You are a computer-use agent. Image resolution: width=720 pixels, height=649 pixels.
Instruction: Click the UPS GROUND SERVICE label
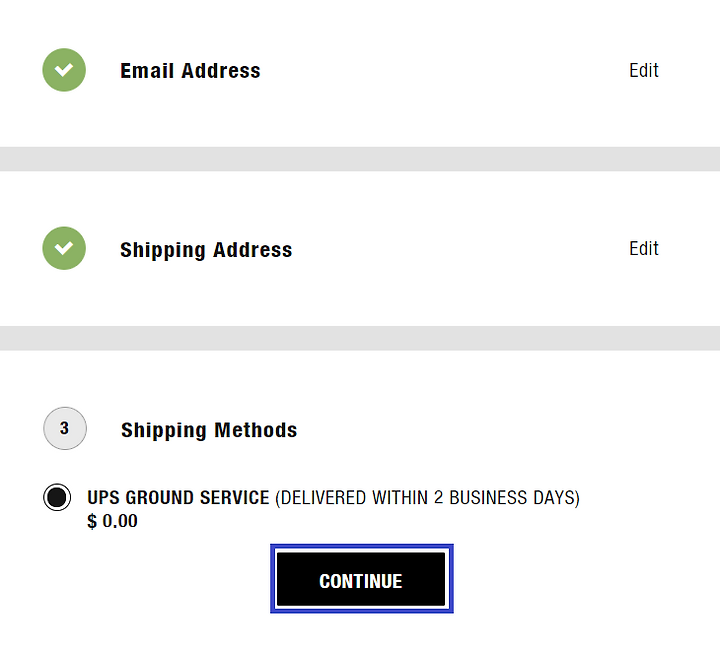(x=178, y=498)
